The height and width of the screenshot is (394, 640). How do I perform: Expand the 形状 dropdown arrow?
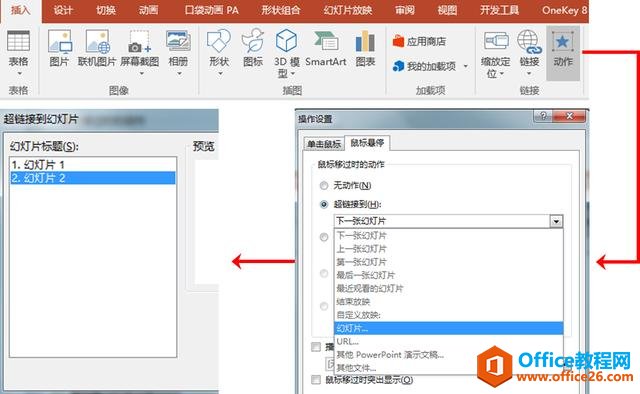tap(220, 74)
